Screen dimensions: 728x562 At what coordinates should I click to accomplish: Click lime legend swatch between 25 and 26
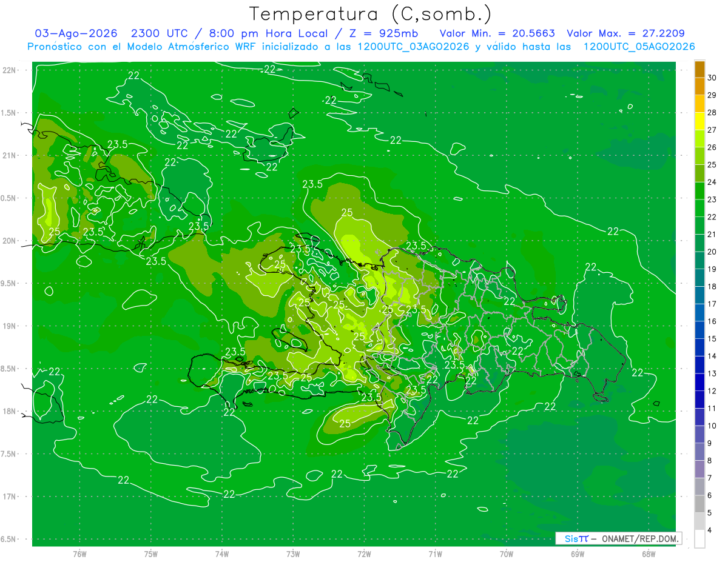699,156
